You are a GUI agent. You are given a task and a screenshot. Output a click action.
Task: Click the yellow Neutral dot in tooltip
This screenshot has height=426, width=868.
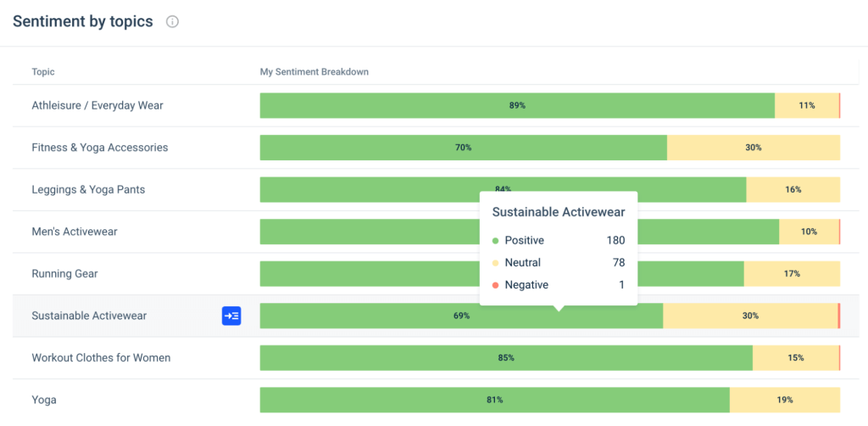point(496,263)
